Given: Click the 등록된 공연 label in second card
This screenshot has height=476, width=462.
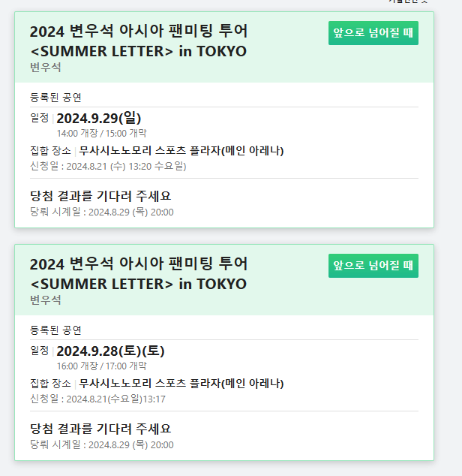Looking at the screenshot, I should pyautogui.click(x=55, y=330).
